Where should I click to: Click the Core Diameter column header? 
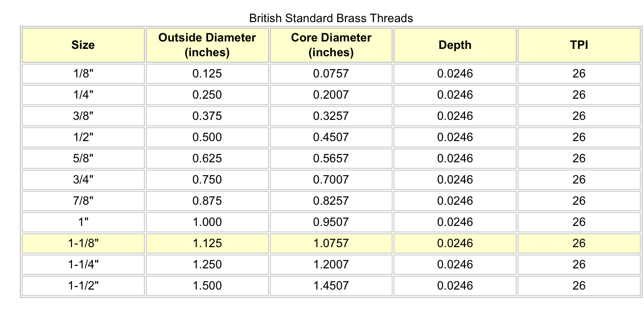click(331, 45)
